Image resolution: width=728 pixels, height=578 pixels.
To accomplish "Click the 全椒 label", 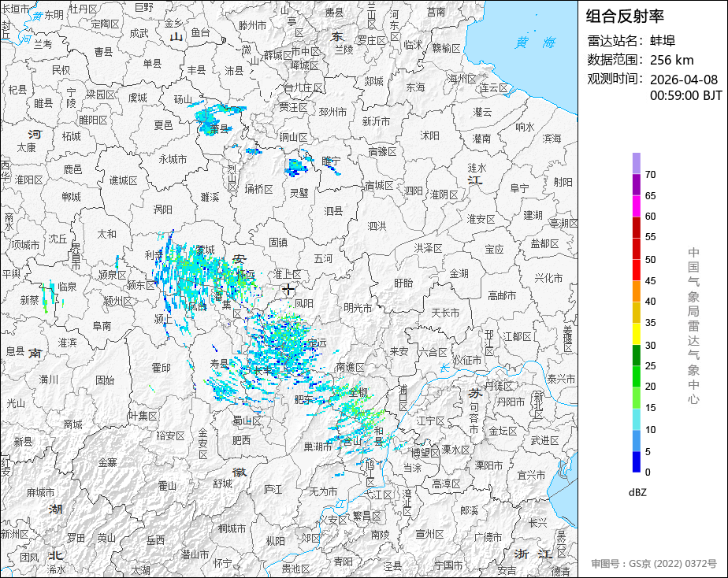I will coord(358,392).
